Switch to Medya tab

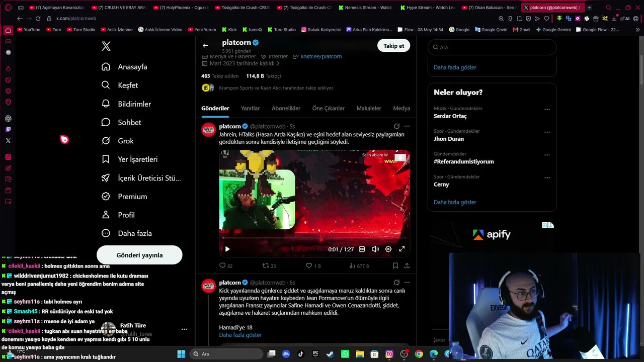coord(401,108)
